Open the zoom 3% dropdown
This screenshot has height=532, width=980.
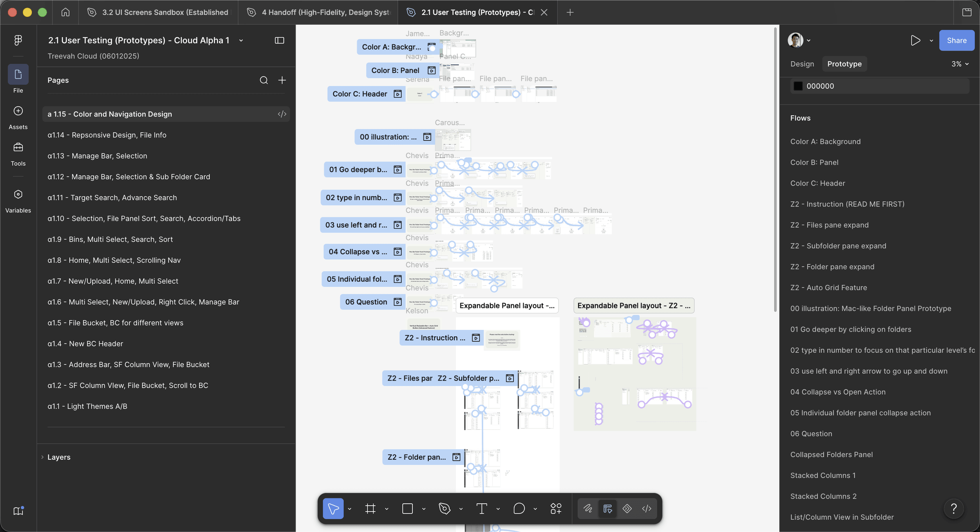[960, 64]
